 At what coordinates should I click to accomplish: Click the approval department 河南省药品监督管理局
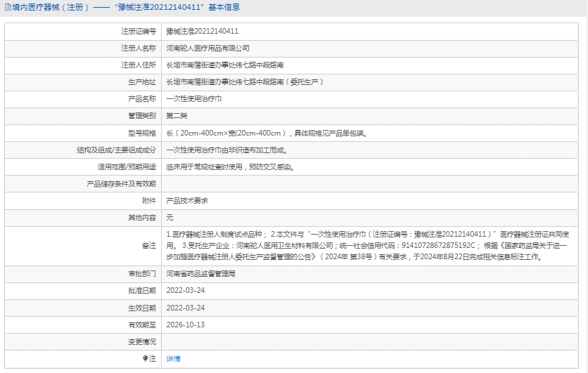click(200, 273)
